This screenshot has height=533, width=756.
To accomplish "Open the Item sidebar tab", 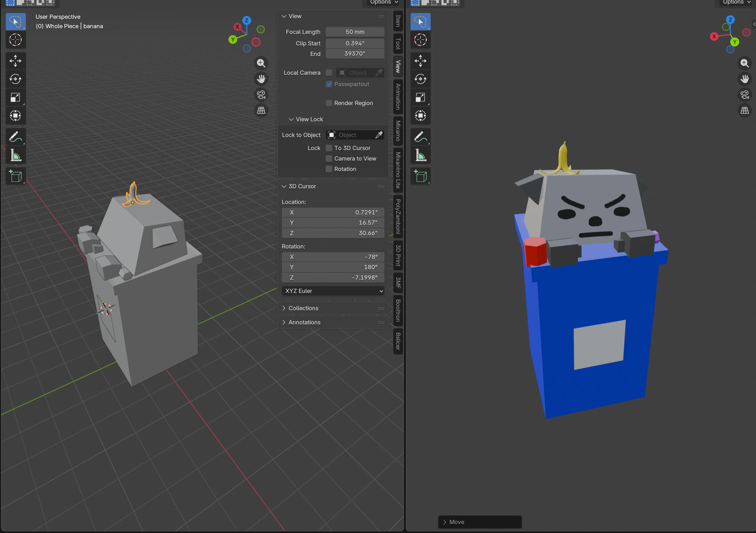I will 398,21.
